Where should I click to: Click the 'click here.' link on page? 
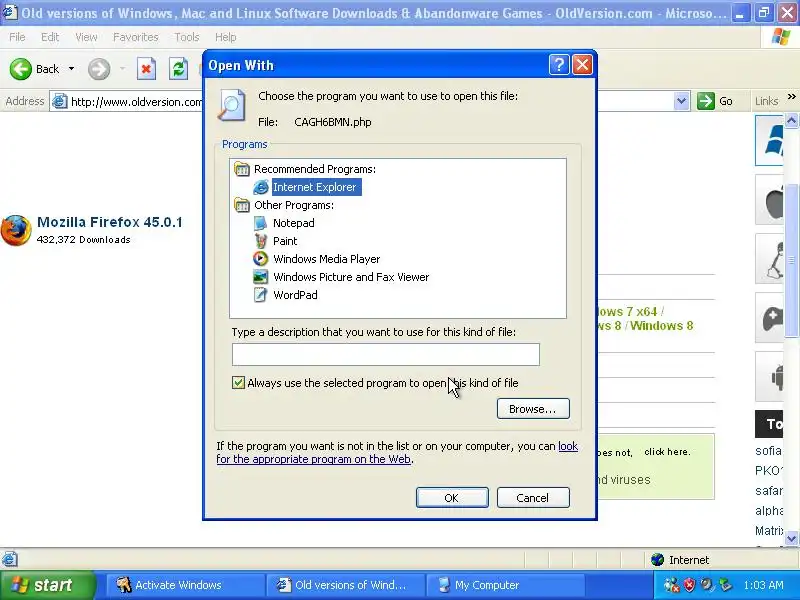(667, 452)
